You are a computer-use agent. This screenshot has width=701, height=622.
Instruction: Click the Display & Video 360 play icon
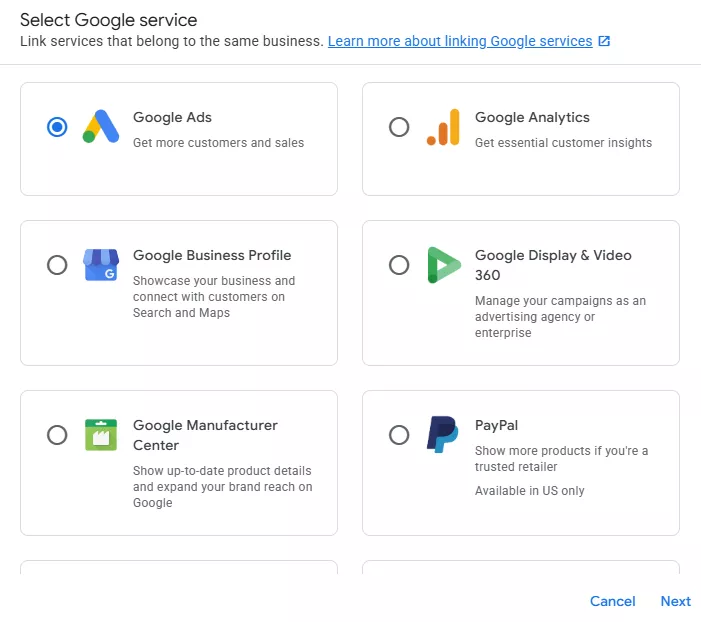(x=442, y=265)
